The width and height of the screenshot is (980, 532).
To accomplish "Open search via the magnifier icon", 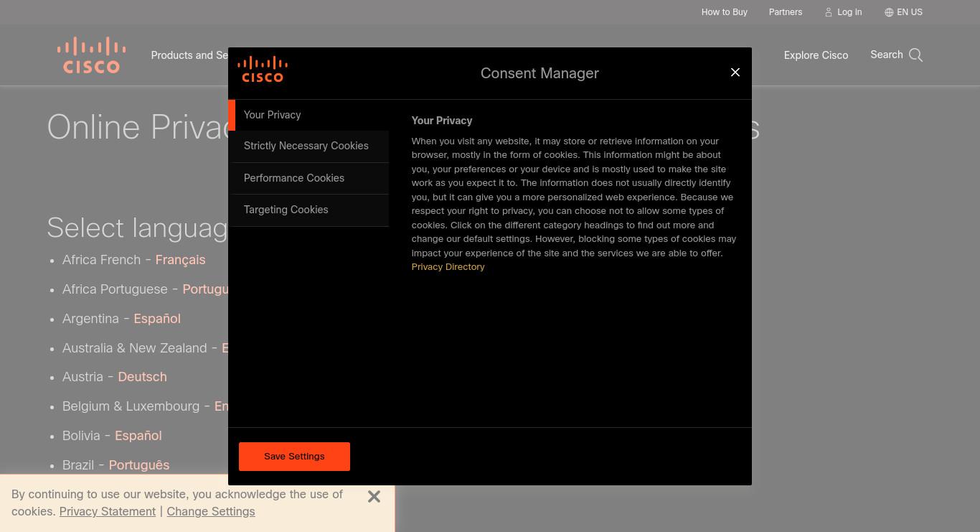I will point(915,55).
